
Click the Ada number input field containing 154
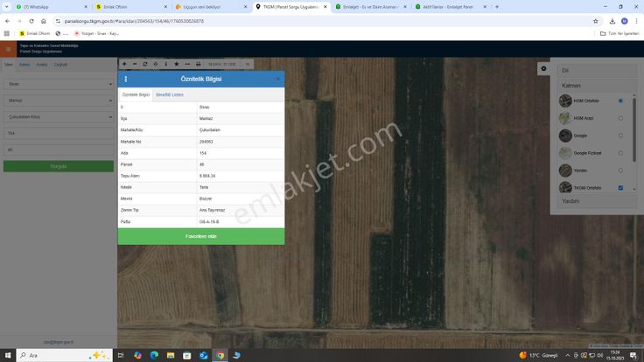tap(58, 133)
